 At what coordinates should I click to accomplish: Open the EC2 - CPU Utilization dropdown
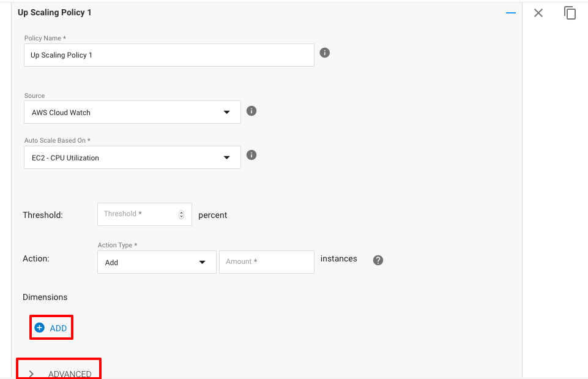pyautogui.click(x=132, y=158)
